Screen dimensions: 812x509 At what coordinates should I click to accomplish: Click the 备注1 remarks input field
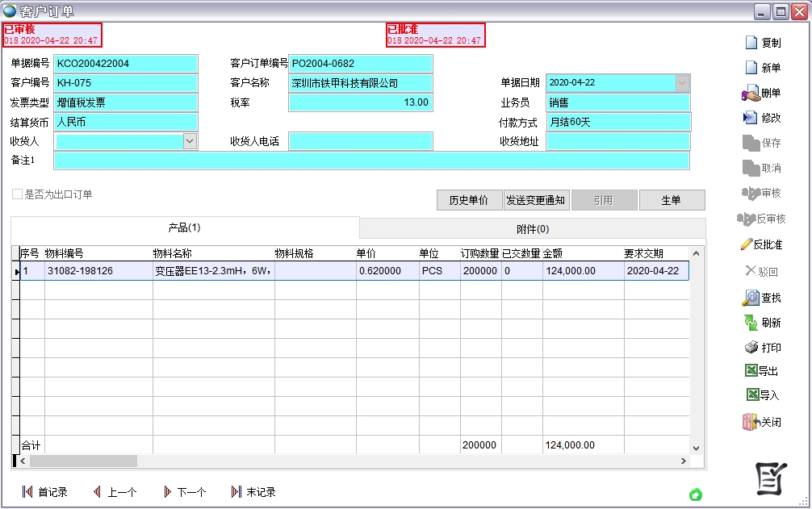coord(371,161)
